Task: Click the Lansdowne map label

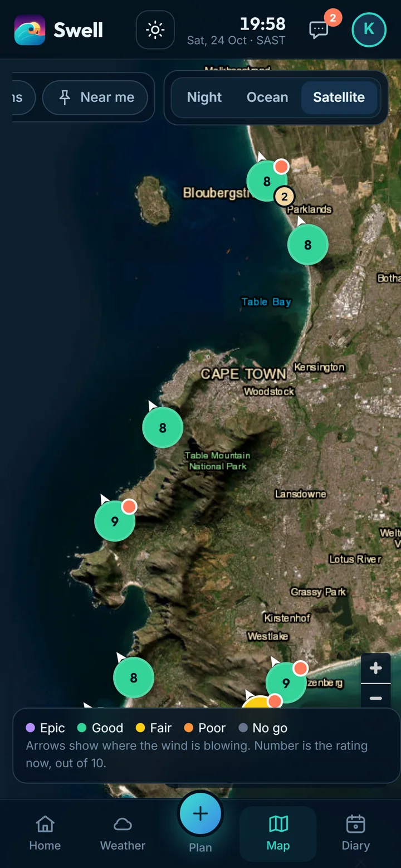Action: coord(301,494)
